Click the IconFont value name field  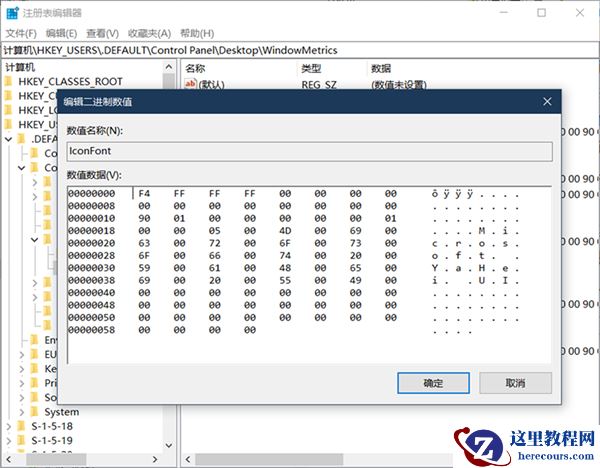(309, 151)
